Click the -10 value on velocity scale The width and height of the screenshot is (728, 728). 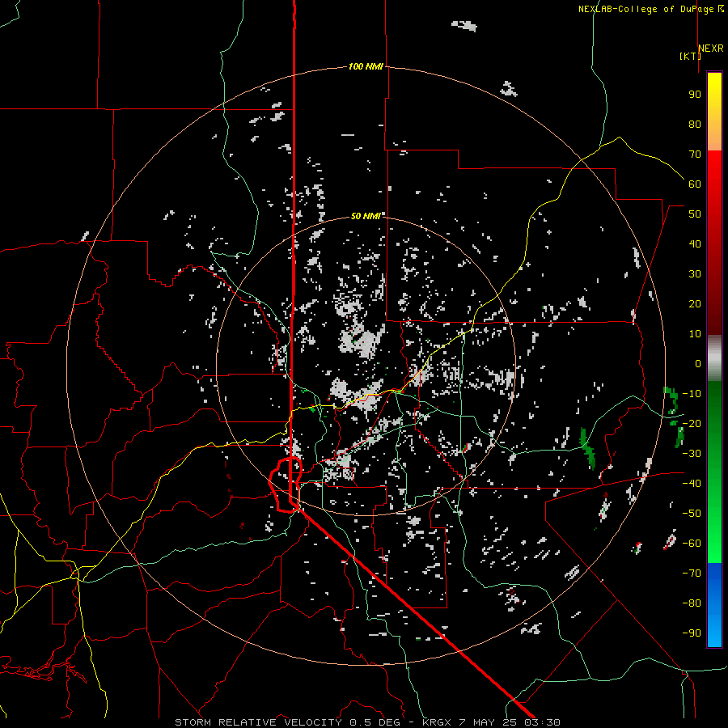692,394
